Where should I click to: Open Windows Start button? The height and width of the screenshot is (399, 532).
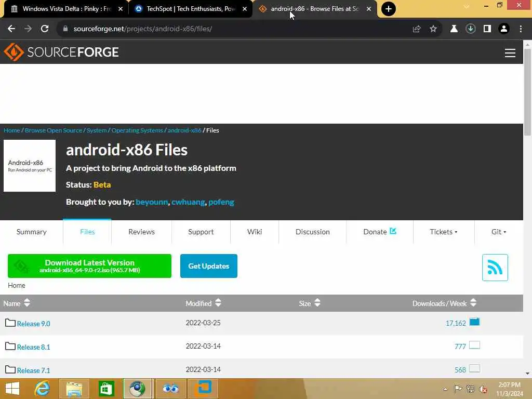(12, 389)
